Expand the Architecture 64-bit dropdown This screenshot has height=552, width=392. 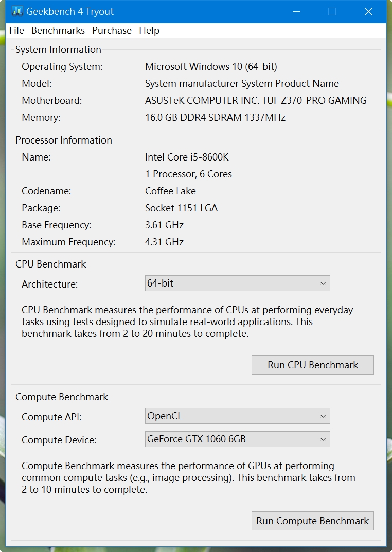[x=238, y=283]
